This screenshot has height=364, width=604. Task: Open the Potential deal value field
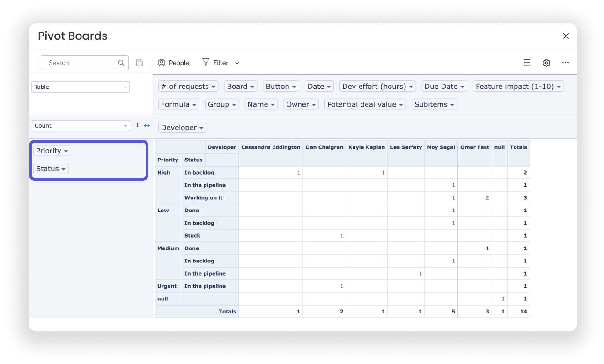tap(366, 104)
